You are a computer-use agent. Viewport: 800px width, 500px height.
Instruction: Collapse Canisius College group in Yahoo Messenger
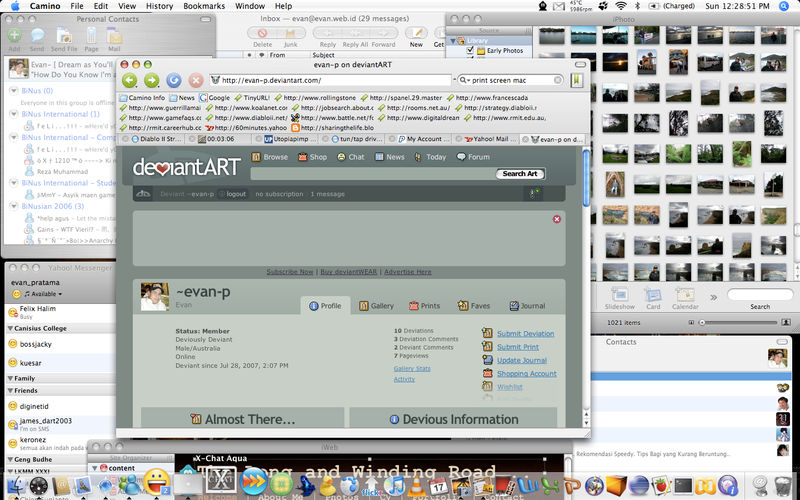click(x=10, y=329)
